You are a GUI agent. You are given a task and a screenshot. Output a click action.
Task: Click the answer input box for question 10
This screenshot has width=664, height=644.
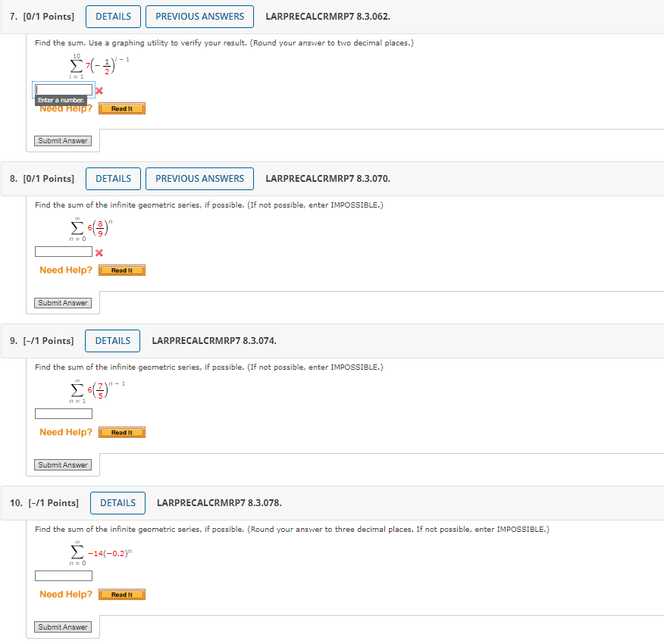(x=63, y=575)
